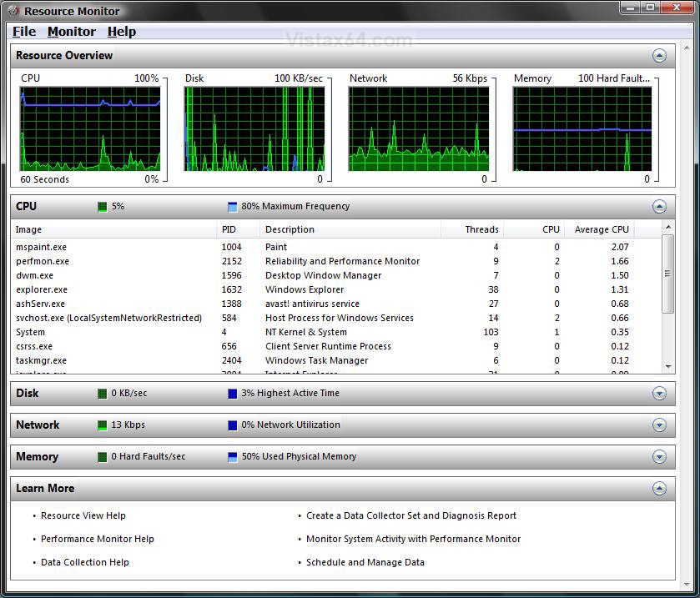Open Performance Monitor Help link

tap(98, 539)
